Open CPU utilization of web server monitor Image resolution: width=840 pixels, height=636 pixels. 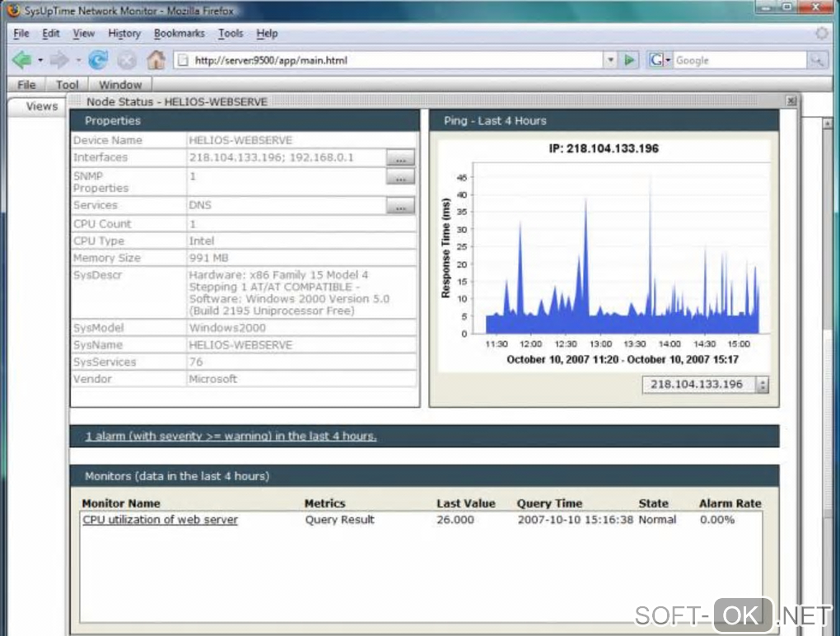(160, 520)
